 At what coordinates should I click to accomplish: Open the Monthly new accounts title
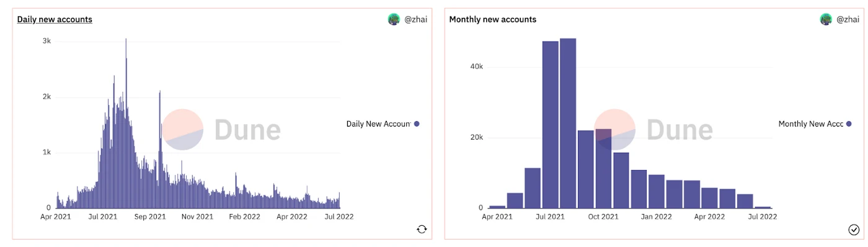[493, 19]
